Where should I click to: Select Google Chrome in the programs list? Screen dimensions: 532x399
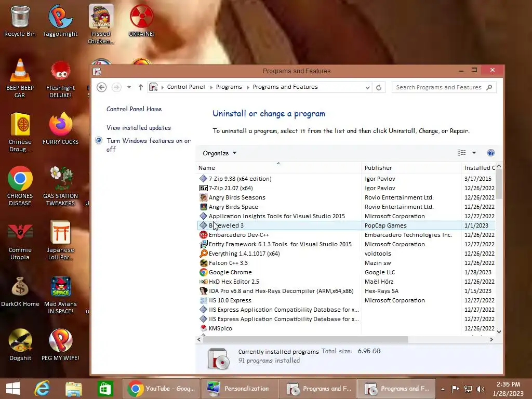pos(346,272)
